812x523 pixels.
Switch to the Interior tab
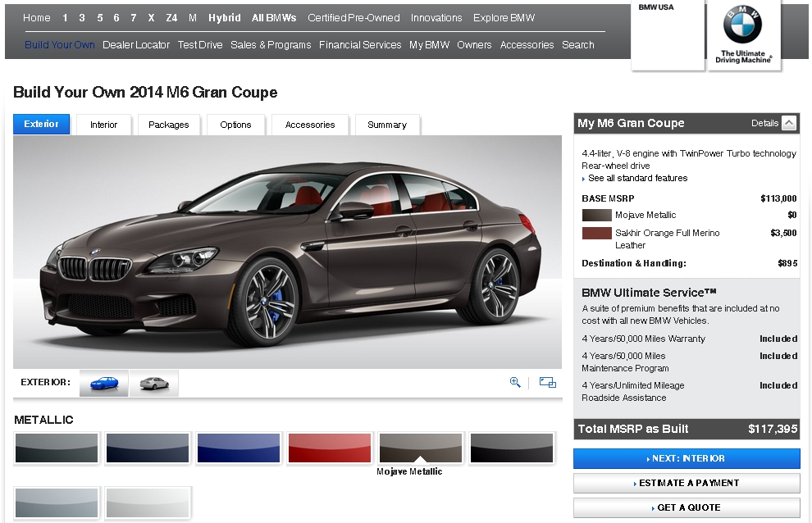tap(104, 125)
